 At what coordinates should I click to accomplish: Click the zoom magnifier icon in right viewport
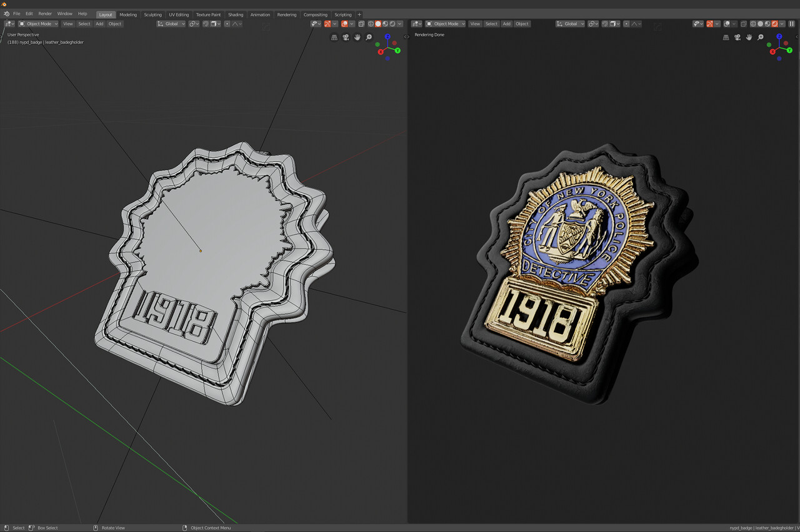[760, 37]
